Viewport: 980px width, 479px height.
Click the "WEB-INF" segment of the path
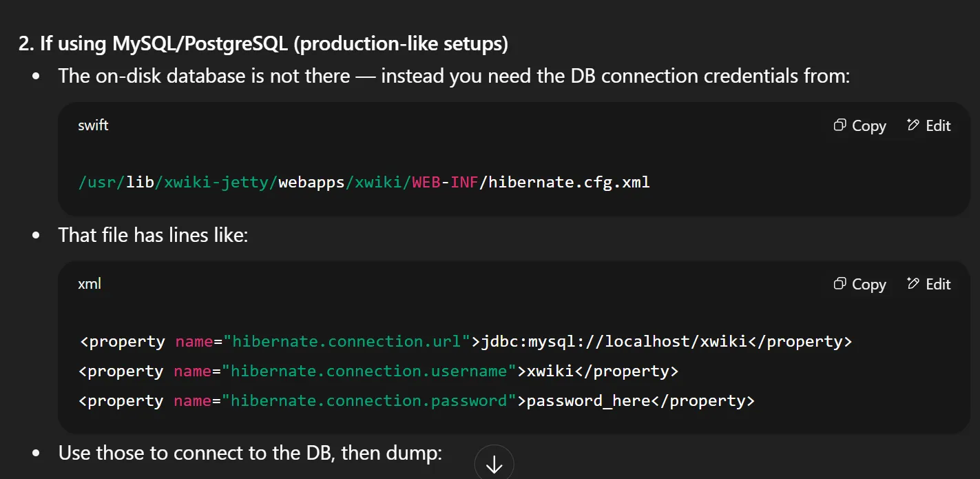(x=446, y=183)
